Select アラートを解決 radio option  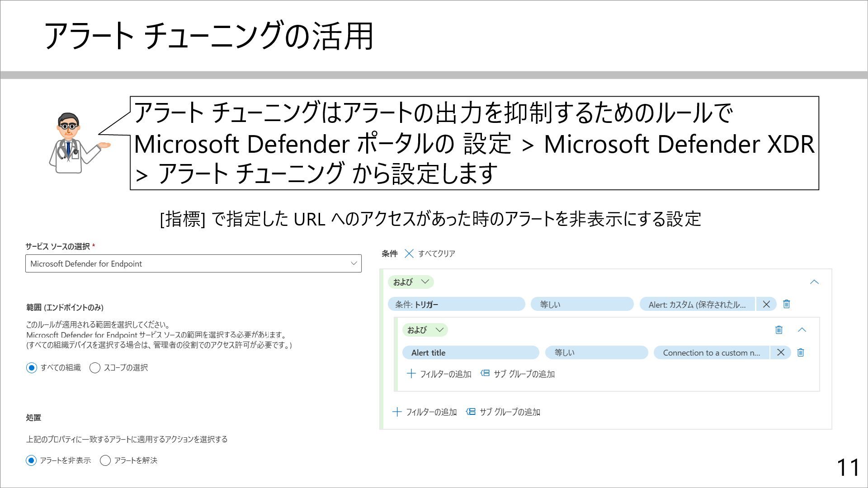(105, 460)
